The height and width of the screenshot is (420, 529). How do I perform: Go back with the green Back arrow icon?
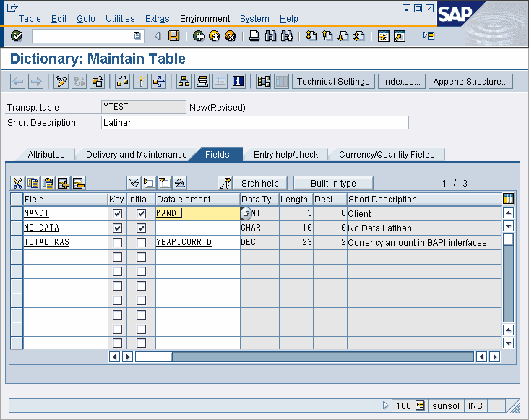[198, 35]
